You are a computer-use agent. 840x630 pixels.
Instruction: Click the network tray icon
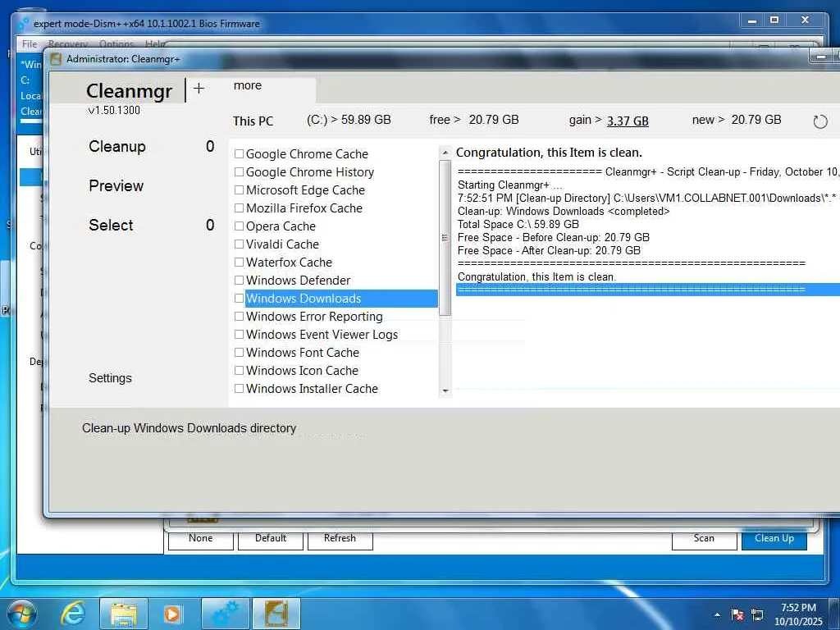click(x=757, y=615)
